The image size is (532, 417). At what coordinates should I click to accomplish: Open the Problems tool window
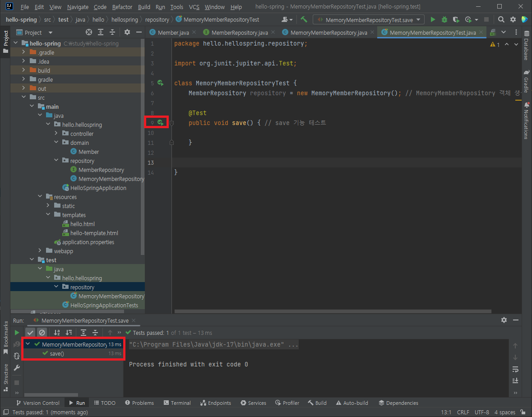(x=139, y=403)
